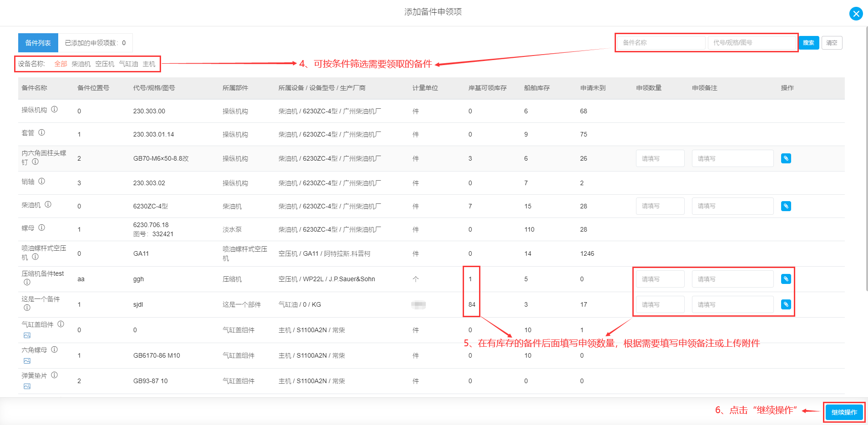
Task: Filter equipment by 空压机
Action: [x=105, y=64]
